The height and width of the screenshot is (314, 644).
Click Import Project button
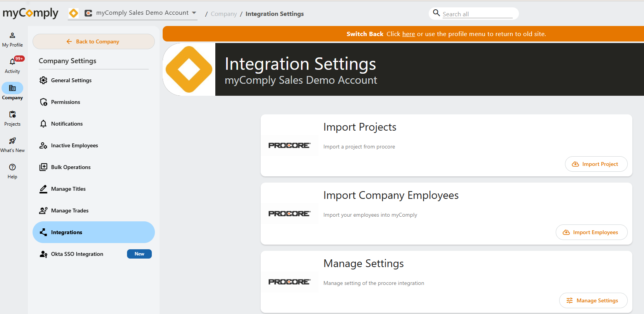(596, 164)
